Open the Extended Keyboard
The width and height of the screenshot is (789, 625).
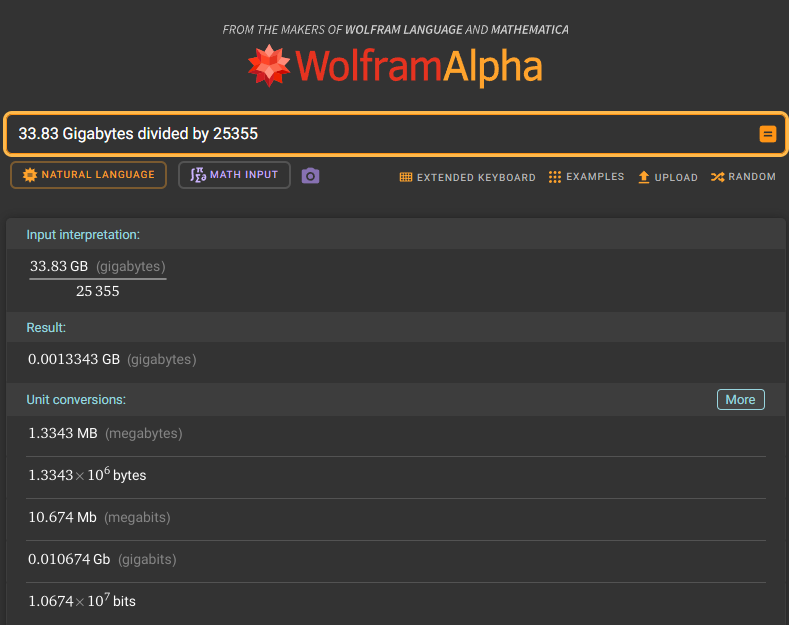click(467, 177)
